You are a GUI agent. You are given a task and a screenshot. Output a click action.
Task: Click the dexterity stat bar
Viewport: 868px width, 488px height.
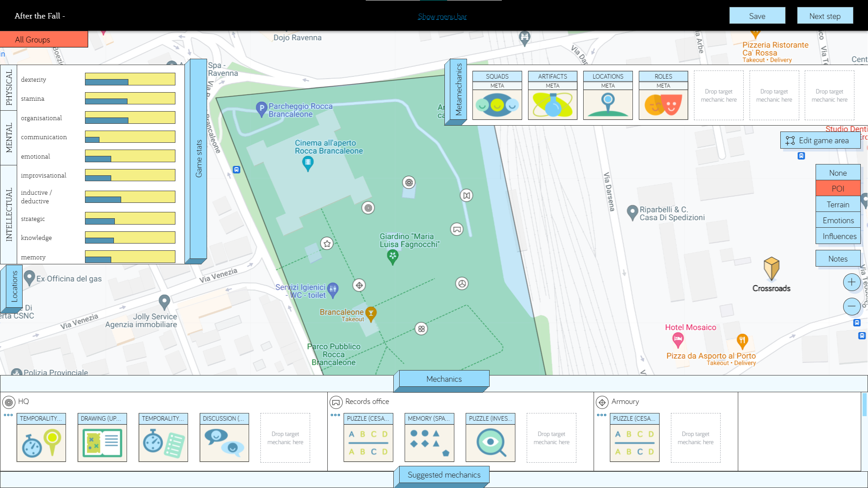tap(130, 80)
